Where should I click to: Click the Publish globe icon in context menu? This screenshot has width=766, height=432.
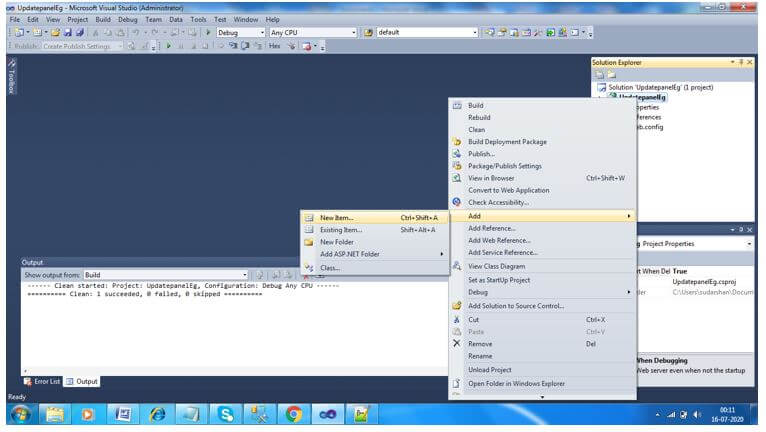tap(457, 153)
